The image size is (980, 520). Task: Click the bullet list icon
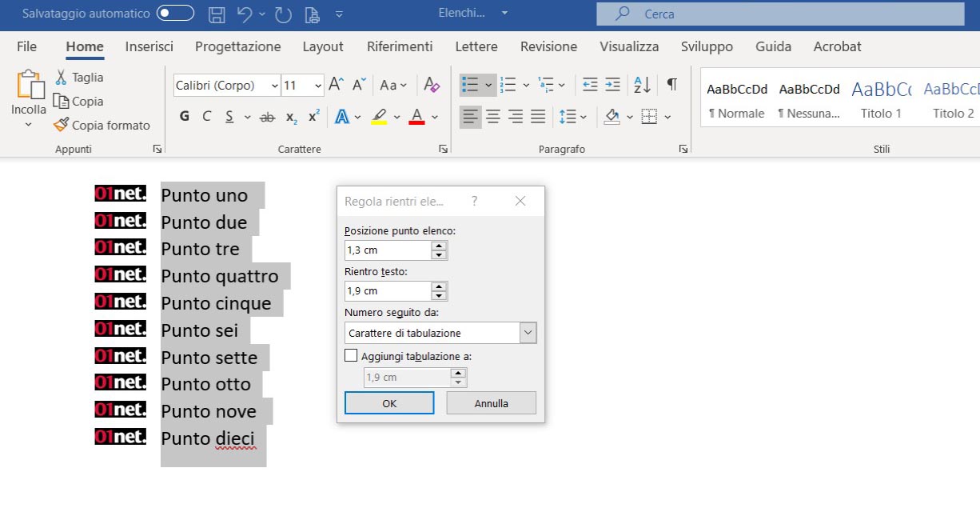(470, 85)
